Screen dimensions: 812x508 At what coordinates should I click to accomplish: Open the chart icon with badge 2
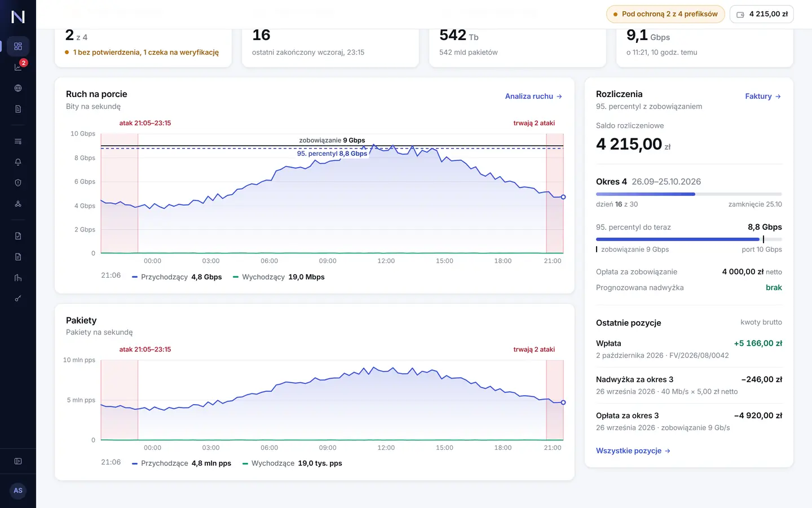click(18, 67)
